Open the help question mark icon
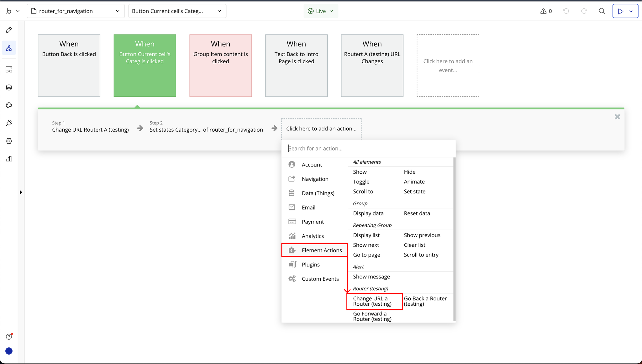The image size is (642, 364). (9, 337)
